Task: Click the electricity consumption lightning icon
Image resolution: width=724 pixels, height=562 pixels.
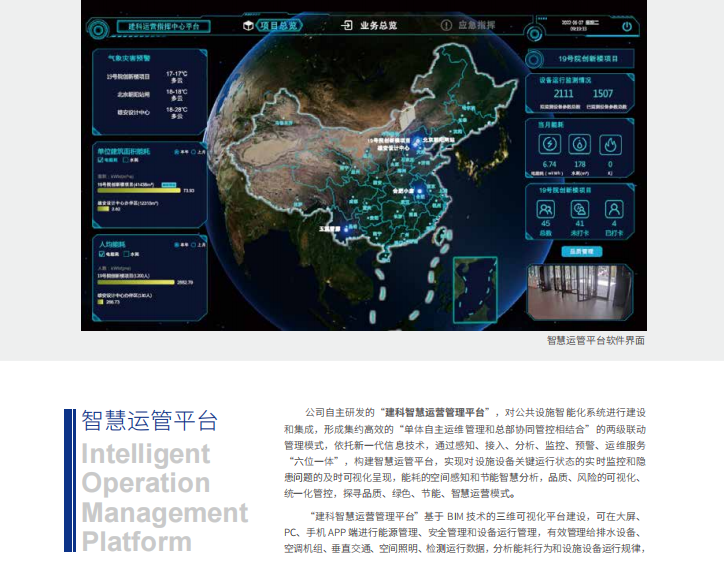Action: 549,143
